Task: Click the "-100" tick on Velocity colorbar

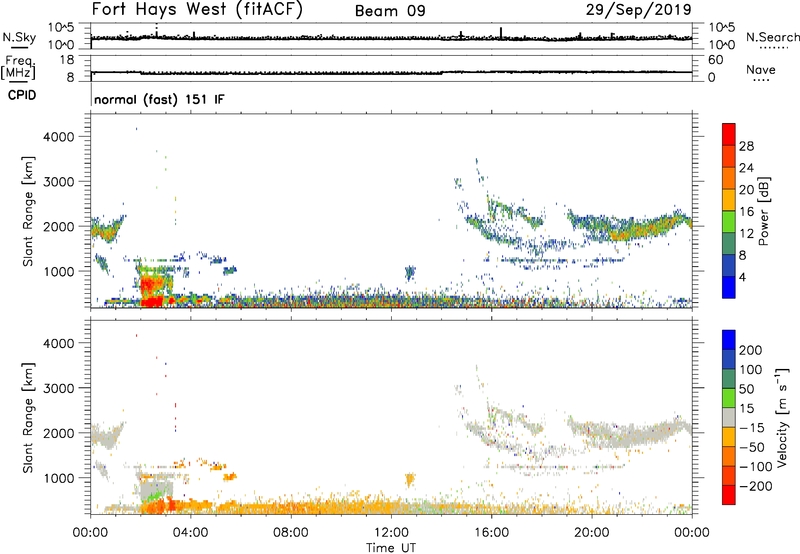Action: coord(756,467)
